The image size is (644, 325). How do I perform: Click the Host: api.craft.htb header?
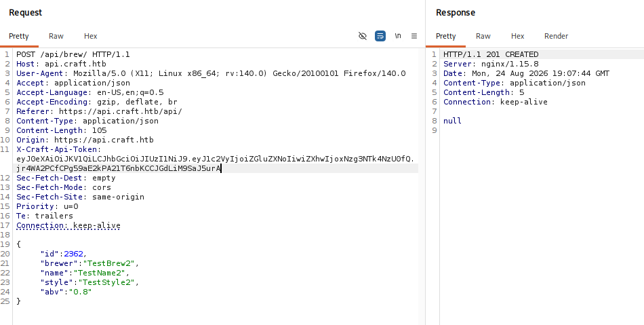(61, 64)
